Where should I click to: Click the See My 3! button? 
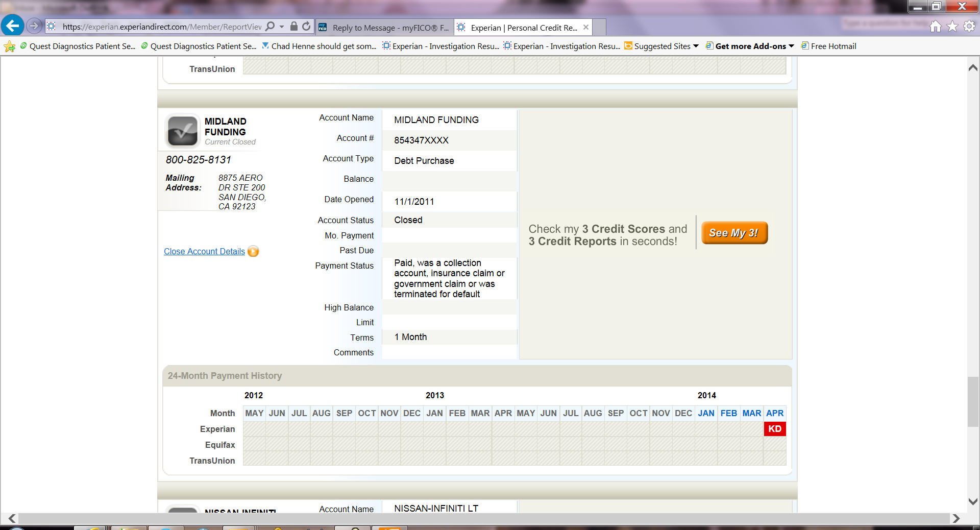click(x=734, y=233)
